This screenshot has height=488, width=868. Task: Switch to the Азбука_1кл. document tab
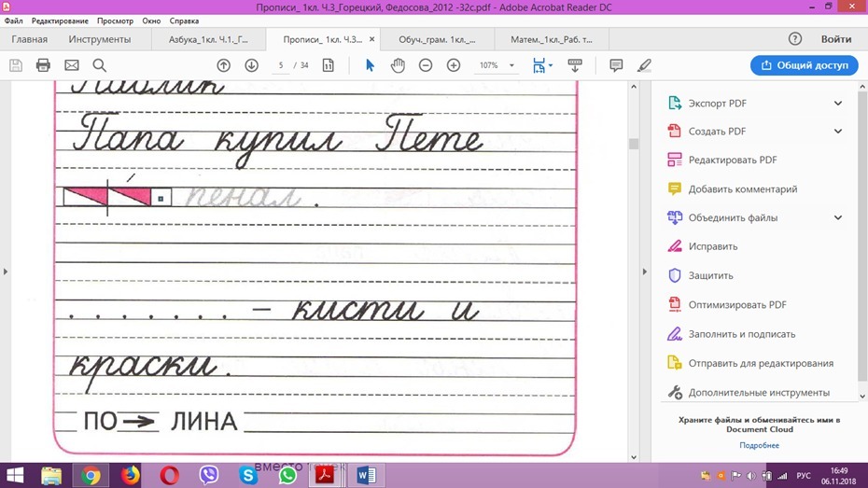208,40
